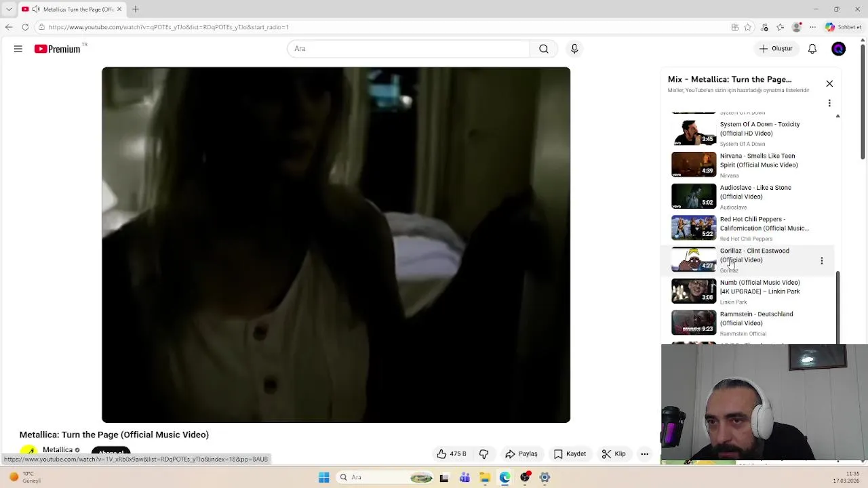Open Microsoft Edge from taskbar

point(505,477)
